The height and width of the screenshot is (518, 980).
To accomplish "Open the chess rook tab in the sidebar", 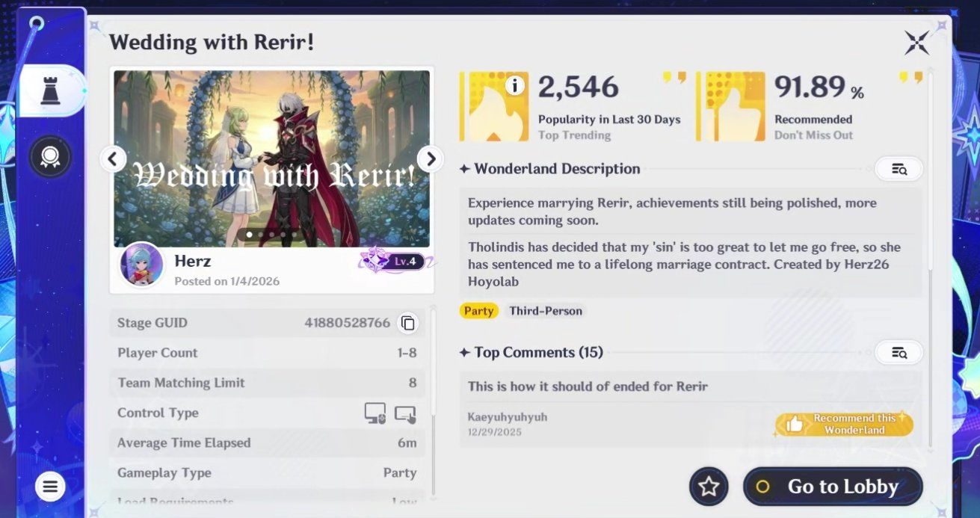I will tap(50, 90).
